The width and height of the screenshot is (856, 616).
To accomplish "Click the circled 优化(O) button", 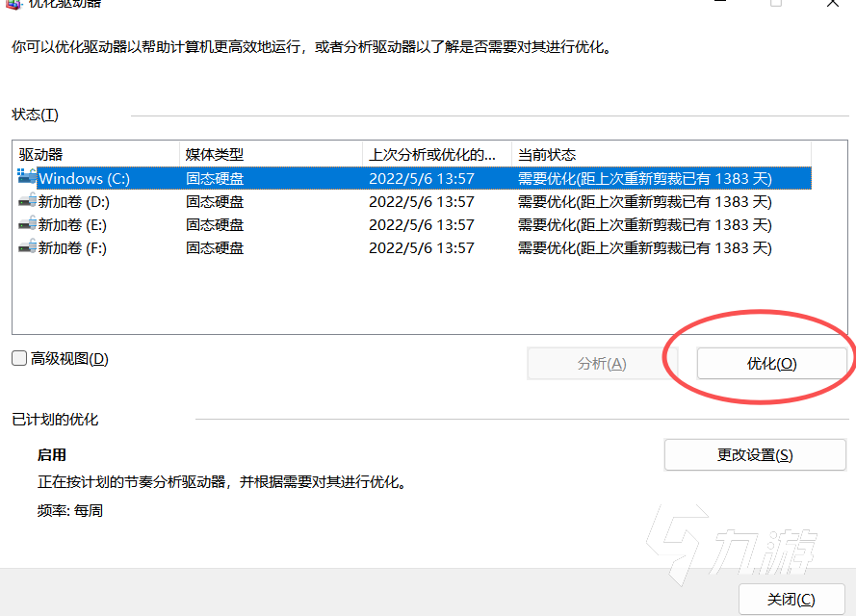I will click(x=770, y=363).
